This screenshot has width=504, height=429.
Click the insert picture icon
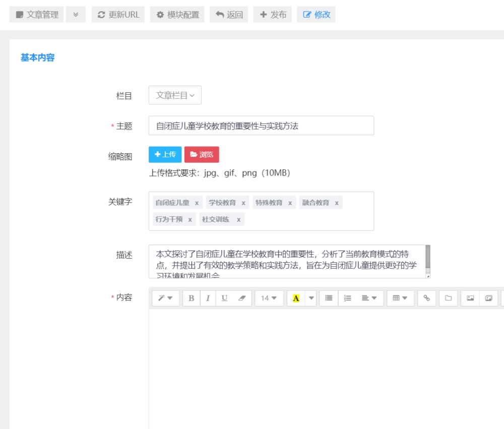coord(470,298)
